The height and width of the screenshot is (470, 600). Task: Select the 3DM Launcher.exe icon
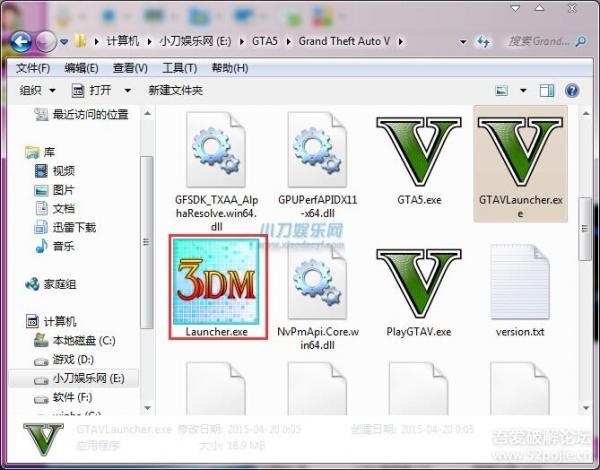tap(216, 281)
